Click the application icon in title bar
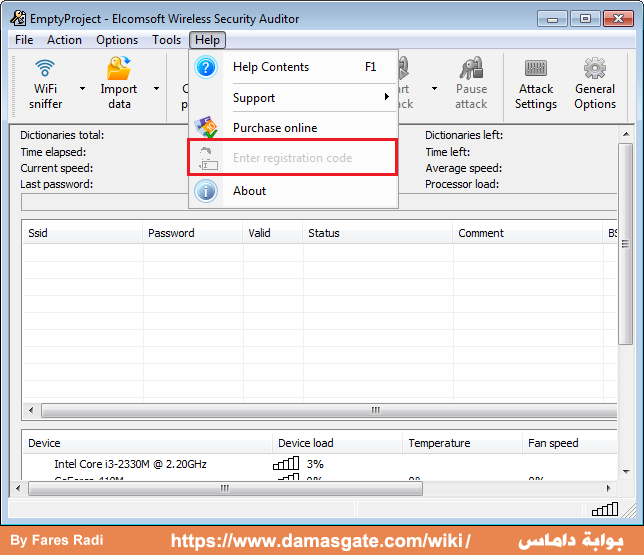Image resolution: width=644 pixels, height=555 pixels. coord(18,18)
